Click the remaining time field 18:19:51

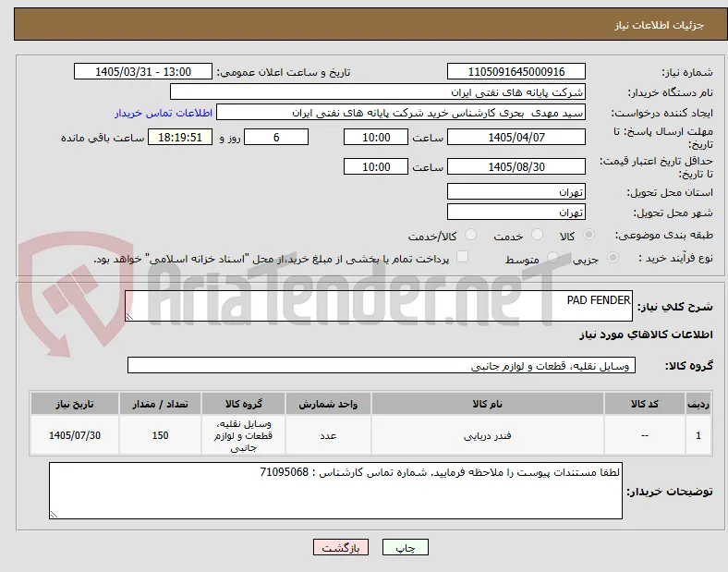pyautogui.click(x=180, y=138)
